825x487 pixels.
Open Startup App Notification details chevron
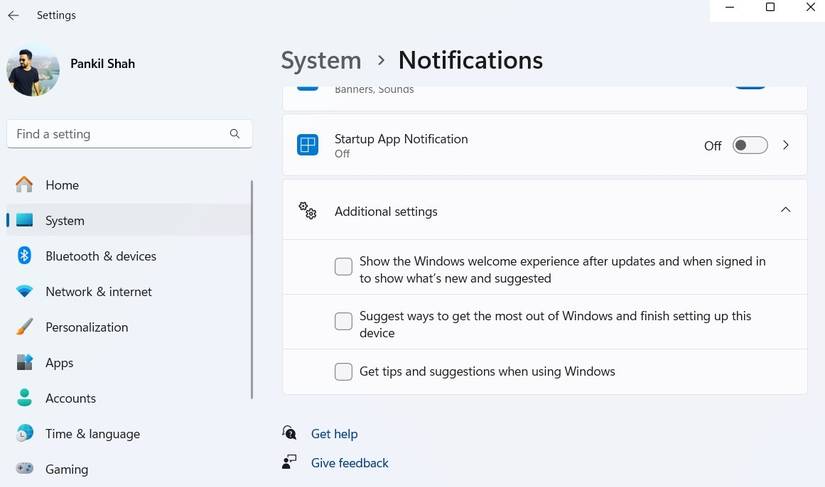[x=786, y=145]
